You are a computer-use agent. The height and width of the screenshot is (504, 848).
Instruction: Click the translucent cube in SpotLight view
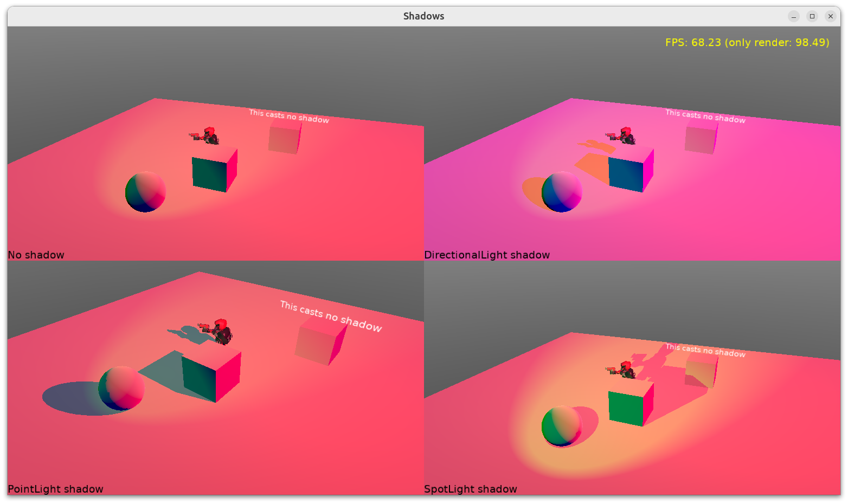(702, 371)
